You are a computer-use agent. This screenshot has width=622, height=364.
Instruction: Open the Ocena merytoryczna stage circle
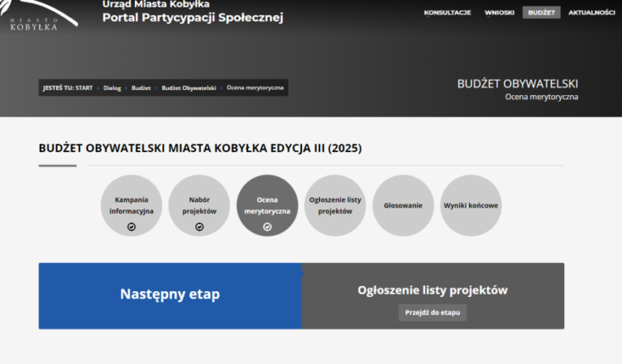click(267, 205)
